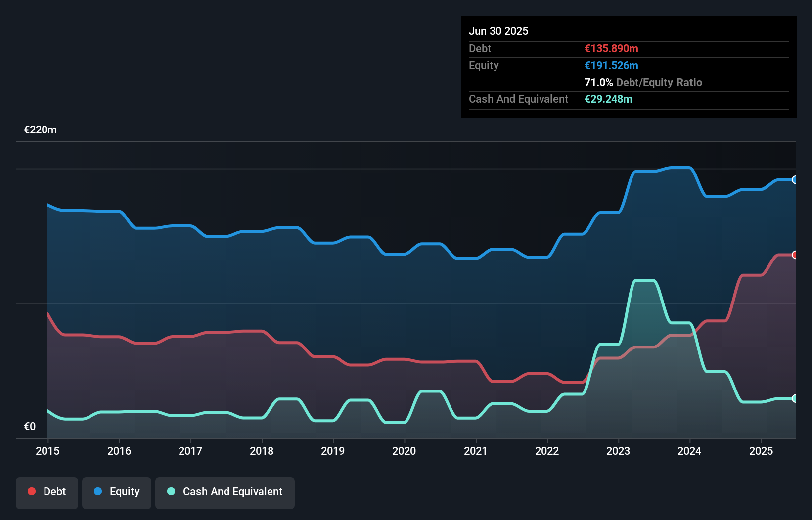The height and width of the screenshot is (520, 812).
Task: Open the Jun 30 2025 tooltip panel
Action: [x=499, y=31]
